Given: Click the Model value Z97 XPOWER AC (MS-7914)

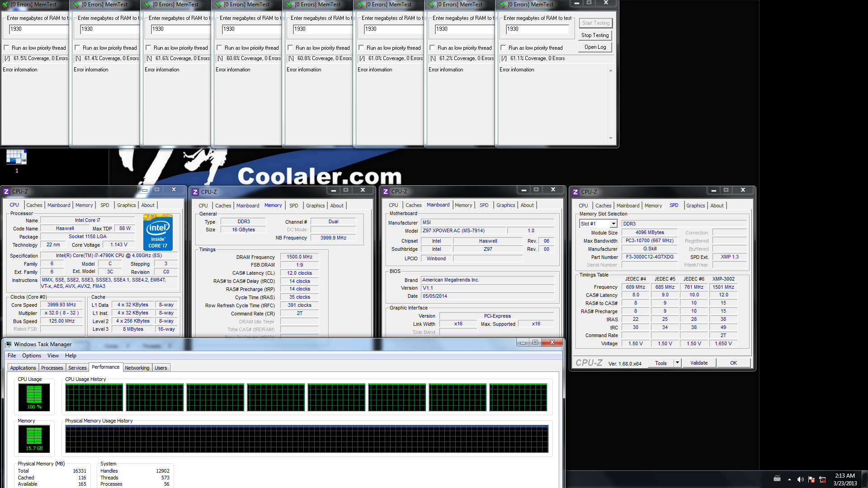Looking at the screenshot, I should (x=463, y=230).
